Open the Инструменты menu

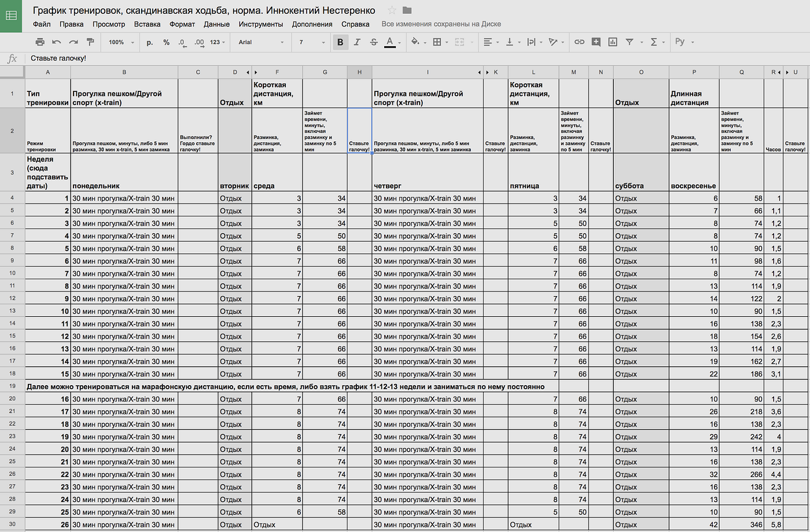click(261, 24)
